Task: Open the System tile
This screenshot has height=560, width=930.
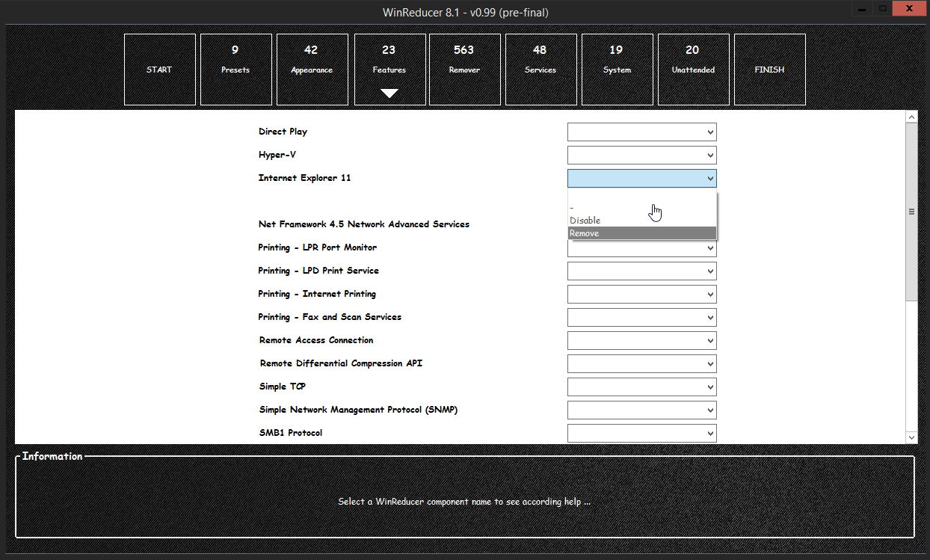Action: [x=617, y=70]
